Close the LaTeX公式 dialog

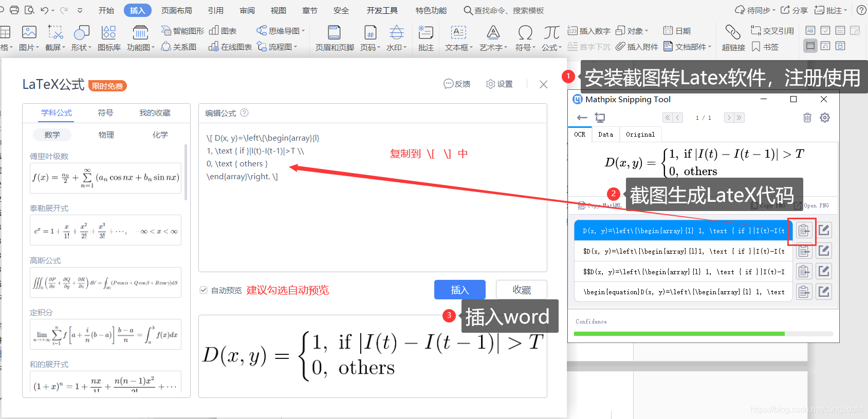(543, 84)
